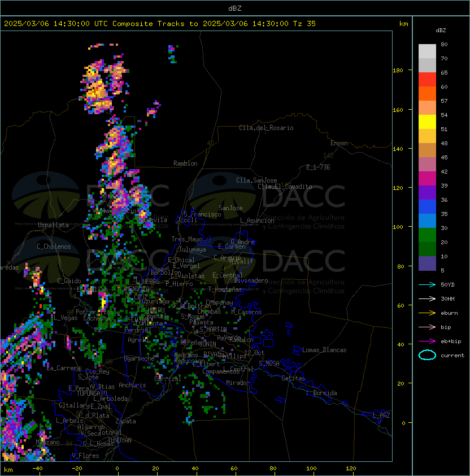Select the yellow eburn arrow symbol
Image resolution: width=470 pixels, height=476 pixels.
coord(427,313)
